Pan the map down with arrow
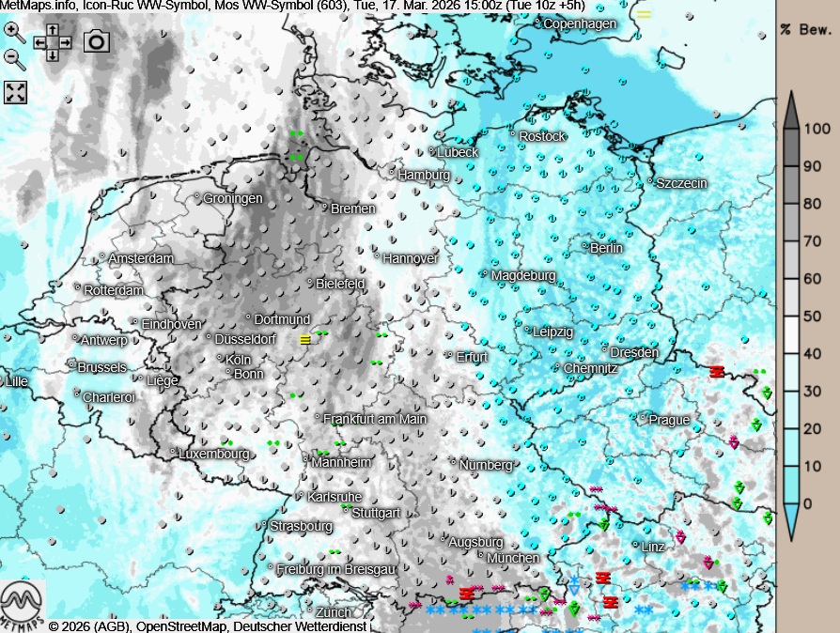The width and height of the screenshot is (840, 633). click(53, 55)
